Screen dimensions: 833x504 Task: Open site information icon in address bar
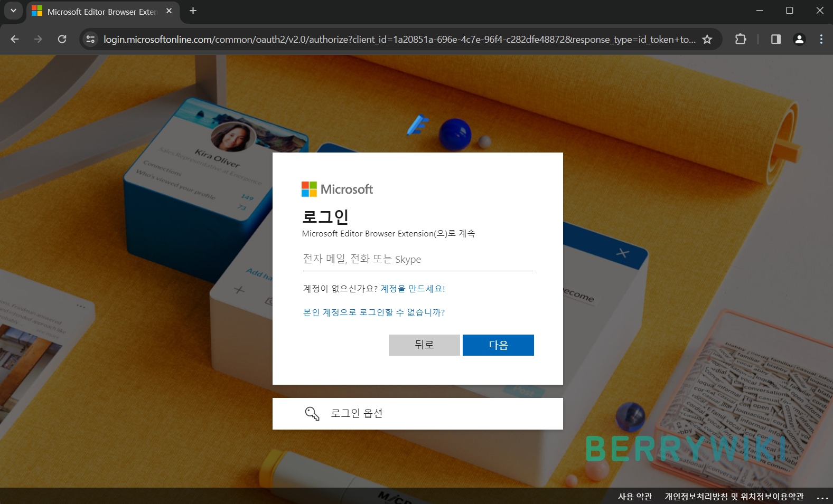coord(91,39)
